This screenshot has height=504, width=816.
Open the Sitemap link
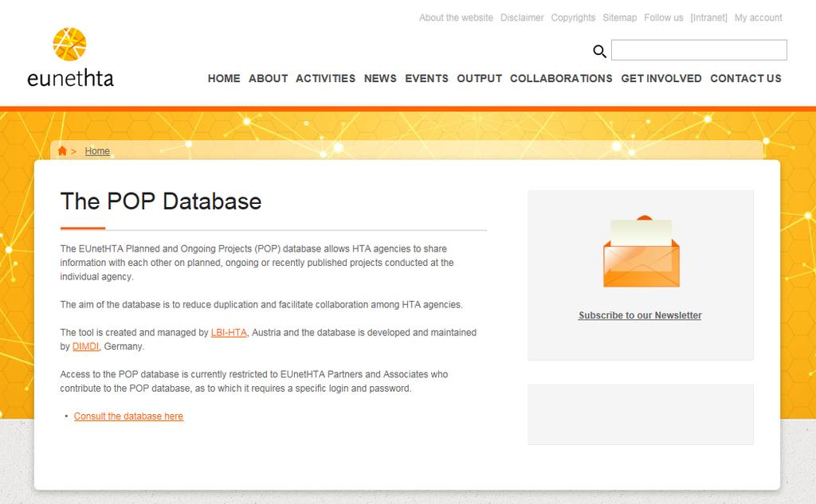pos(620,18)
